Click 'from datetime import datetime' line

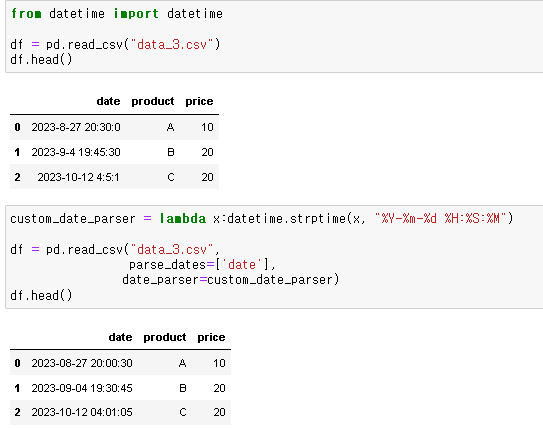click(x=117, y=14)
